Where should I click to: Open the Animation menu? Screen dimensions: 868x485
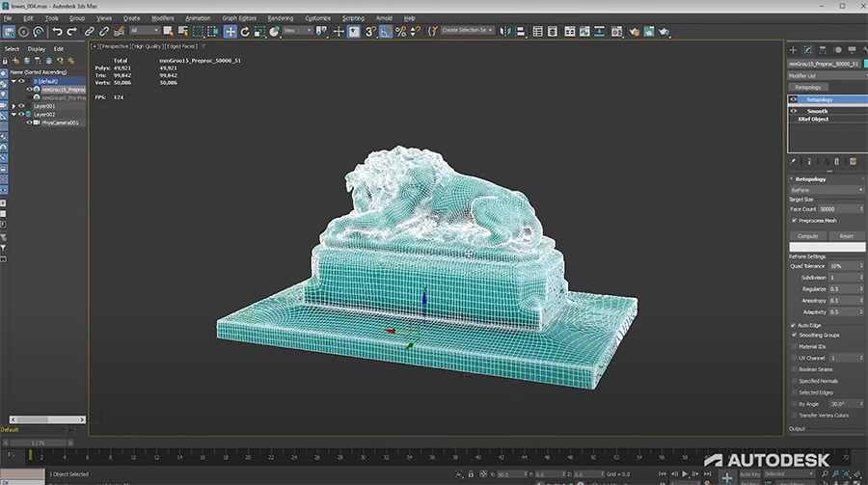point(198,18)
